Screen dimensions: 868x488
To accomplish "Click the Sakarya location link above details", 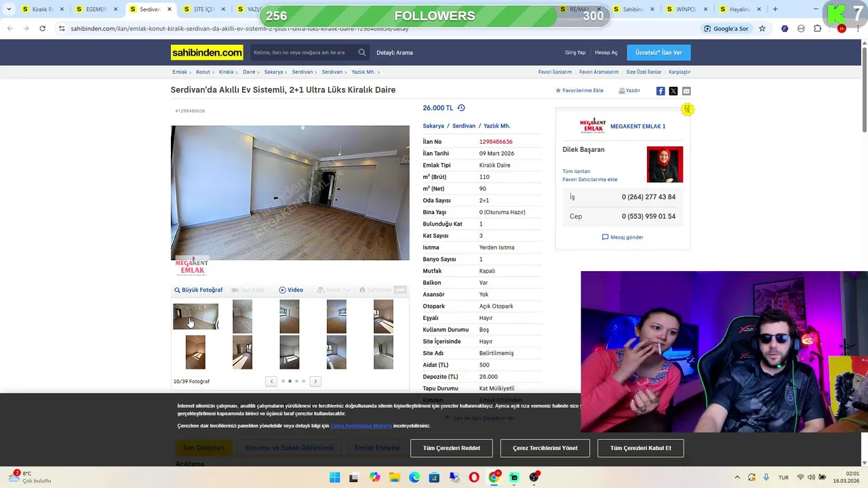I will [x=433, y=126].
